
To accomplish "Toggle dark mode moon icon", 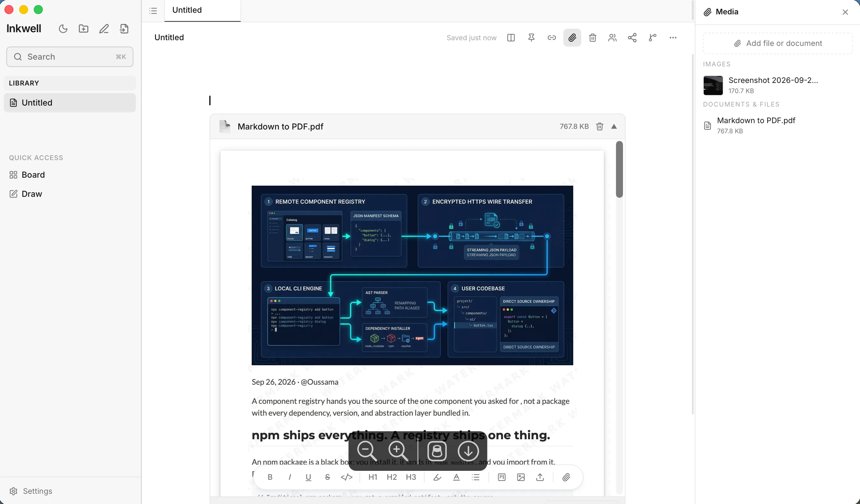I will pyautogui.click(x=63, y=29).
